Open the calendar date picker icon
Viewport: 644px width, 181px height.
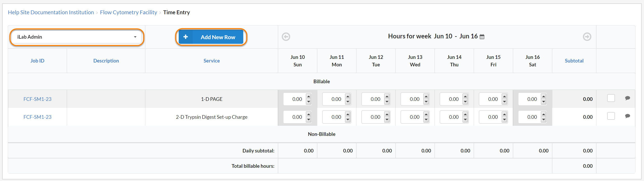[x=482, y=37]
